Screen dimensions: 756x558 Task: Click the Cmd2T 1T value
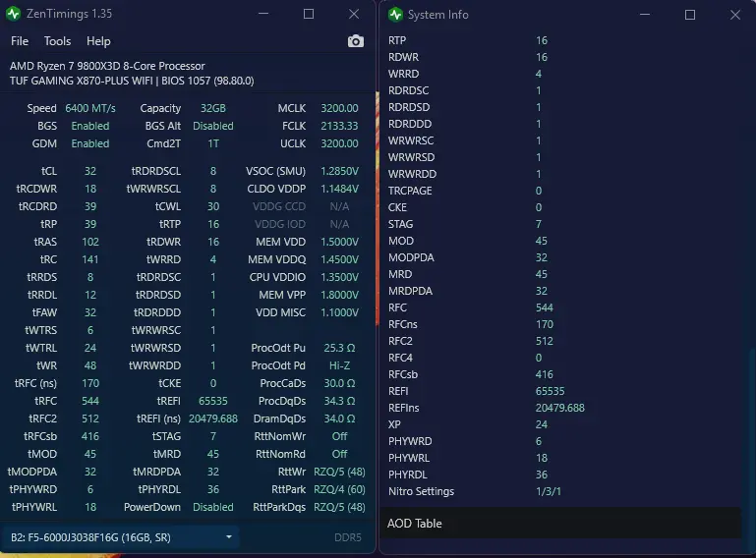click(213, 143)
